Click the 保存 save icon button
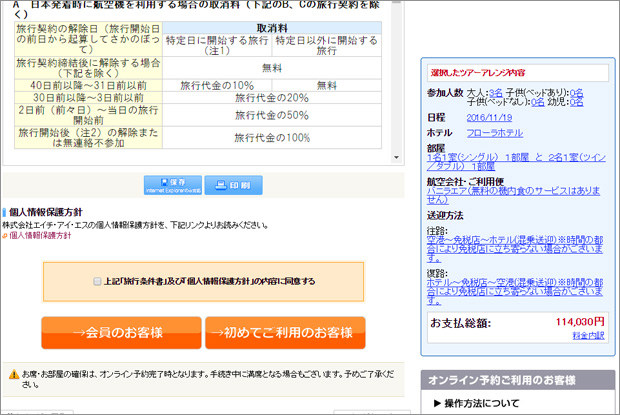 click(x=173, y=184)
